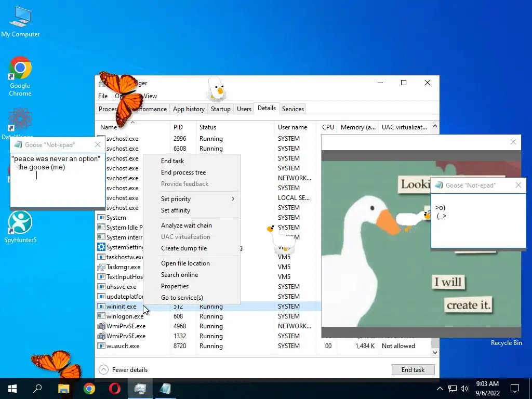Launch Opera from the taskbar
Viewport: 532px width, 399px height.
click(115, 389)
